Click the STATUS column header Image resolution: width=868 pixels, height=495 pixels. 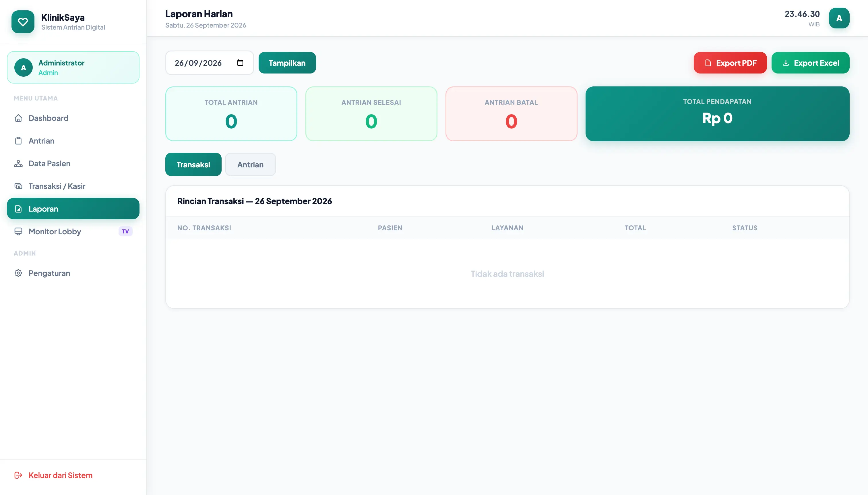745,228
